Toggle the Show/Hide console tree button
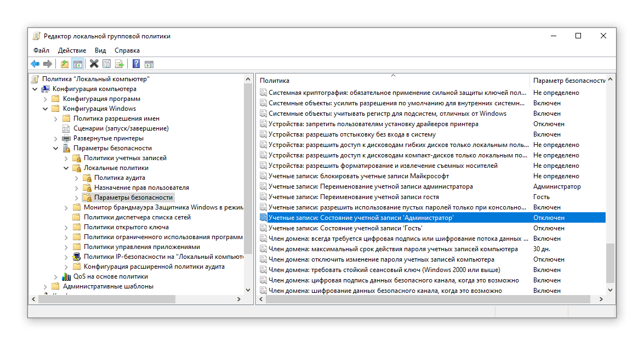Image resolution: width=644 pixels, height=351 pixels. (x=77, y=64)
